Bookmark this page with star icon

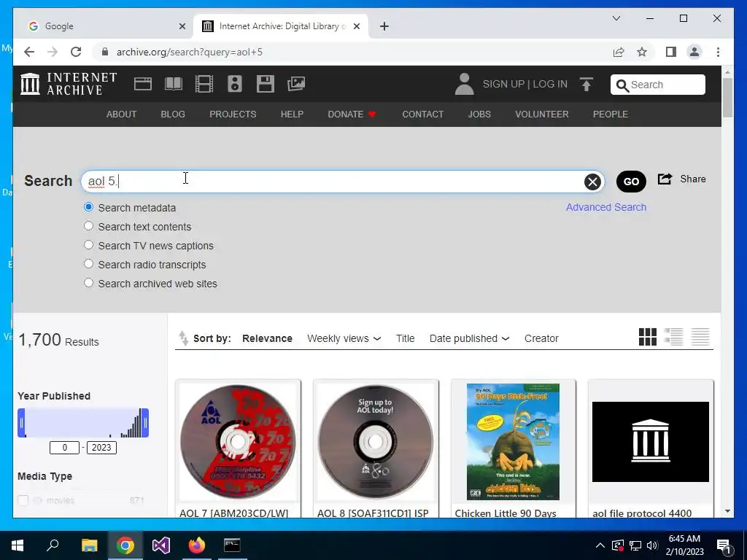(642, 52)
